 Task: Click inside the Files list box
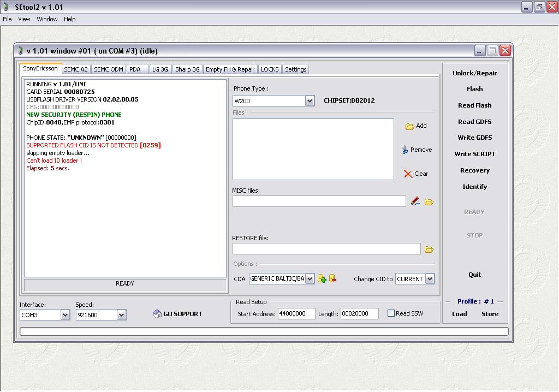point(313,150)
